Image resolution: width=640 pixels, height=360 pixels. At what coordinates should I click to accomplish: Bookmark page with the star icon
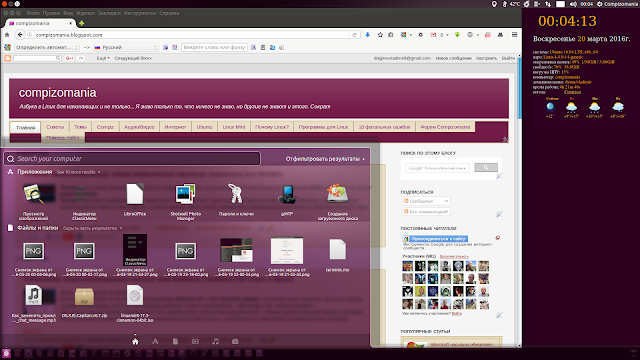pyautogui.click(x=380, y=35)
